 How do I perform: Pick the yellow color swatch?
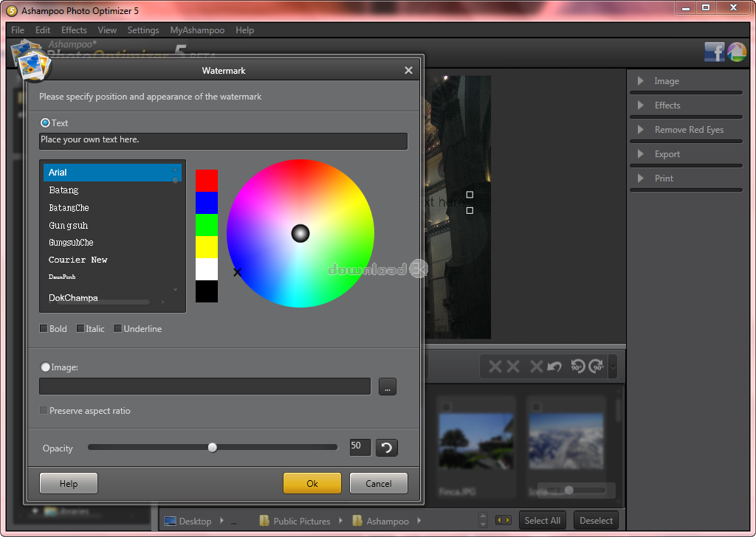(x=207, y=247)
